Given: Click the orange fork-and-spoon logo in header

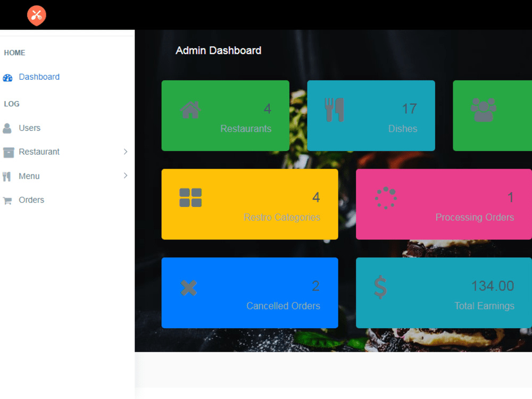Looking at the screenshot, I should [x=37, y=15].
